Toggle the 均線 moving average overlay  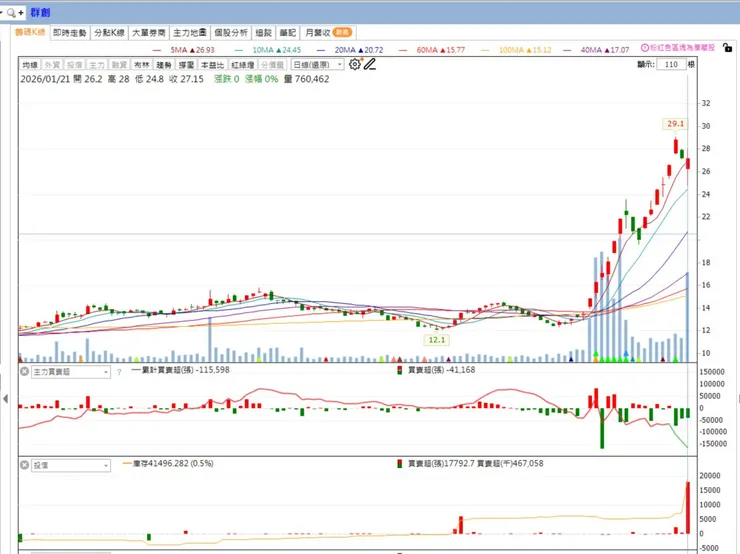pyautogui.click(x=30, y=65)
